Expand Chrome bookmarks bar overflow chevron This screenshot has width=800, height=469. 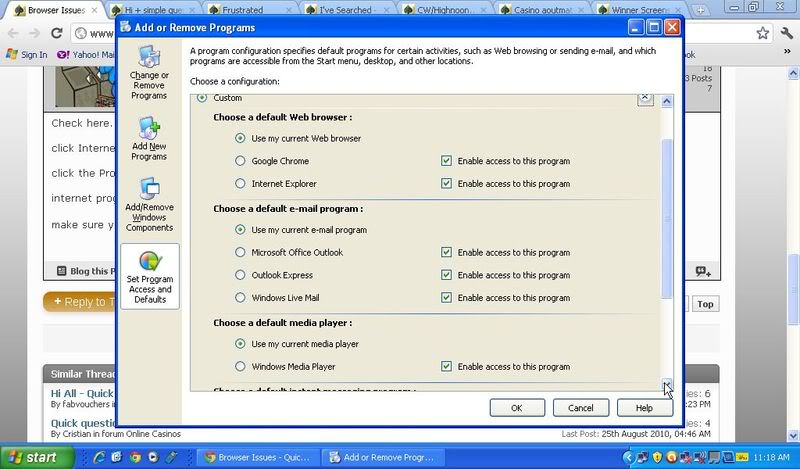pos(787,52)
